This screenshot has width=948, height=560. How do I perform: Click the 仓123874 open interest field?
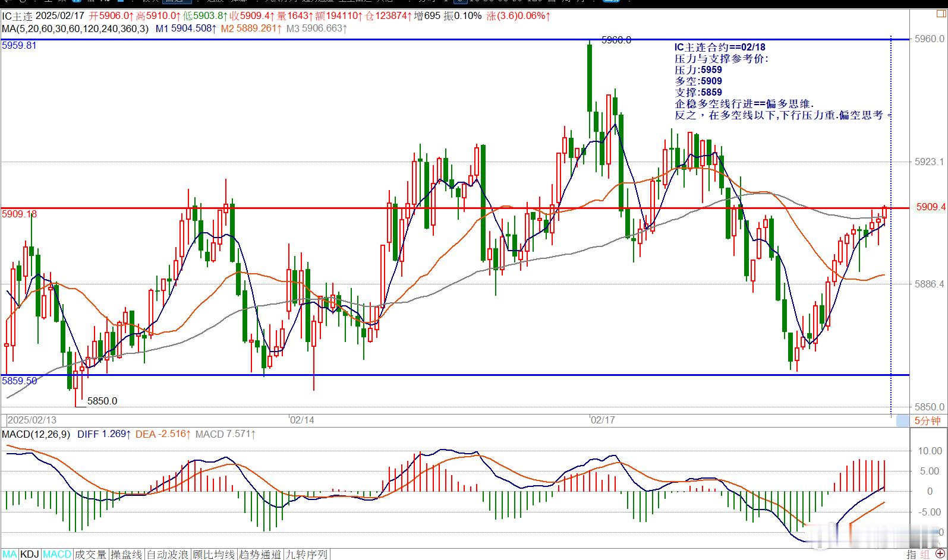(388, 16)
